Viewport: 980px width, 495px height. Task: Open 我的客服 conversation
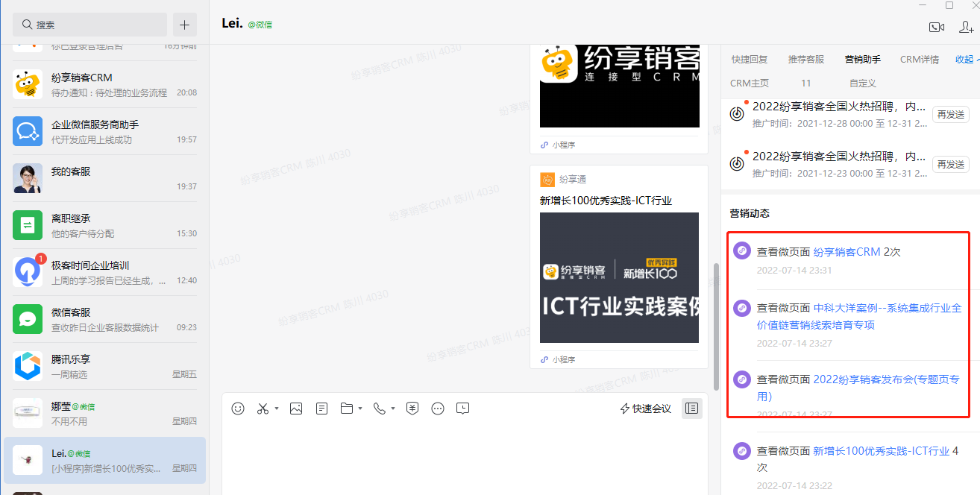(105, 178)
